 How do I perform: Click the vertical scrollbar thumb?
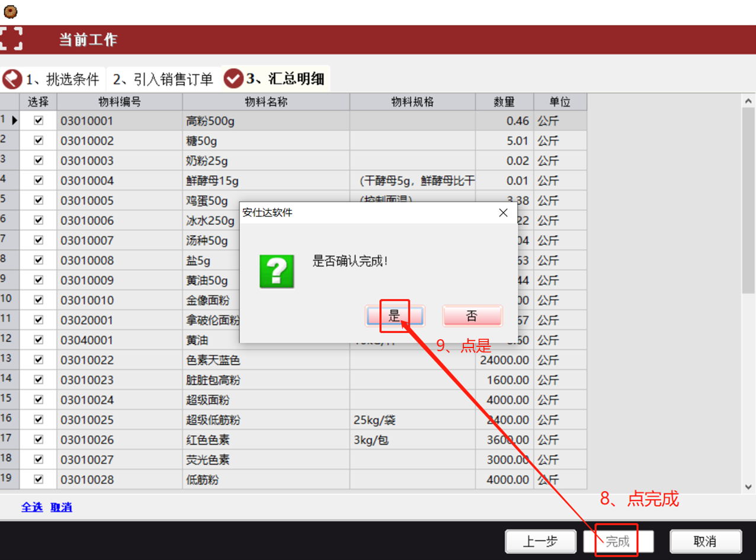[748, 201]
